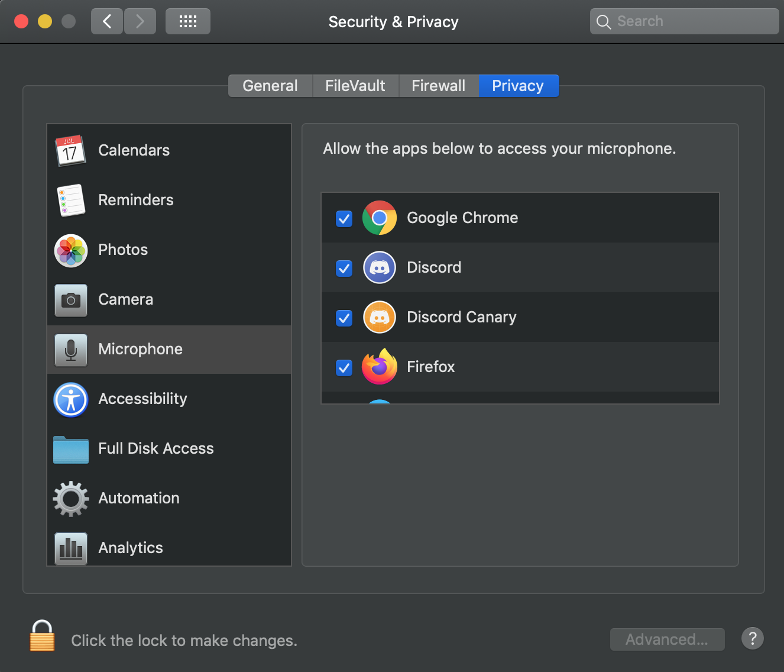Click the Google Chrome app icon

380,218
